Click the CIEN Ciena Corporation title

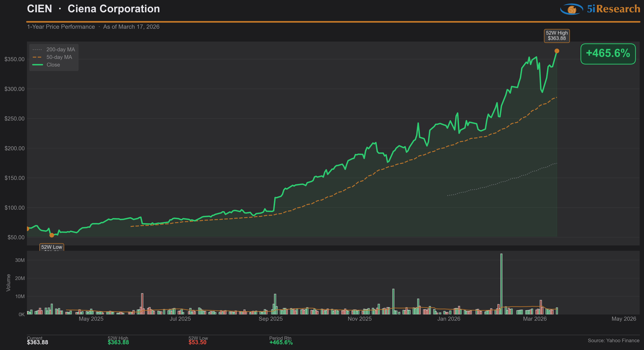[93, 9]
